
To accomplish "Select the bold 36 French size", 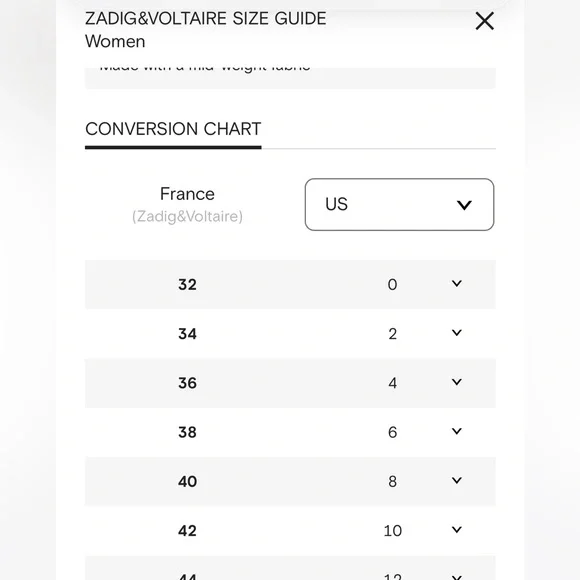I will click(187, 383).
